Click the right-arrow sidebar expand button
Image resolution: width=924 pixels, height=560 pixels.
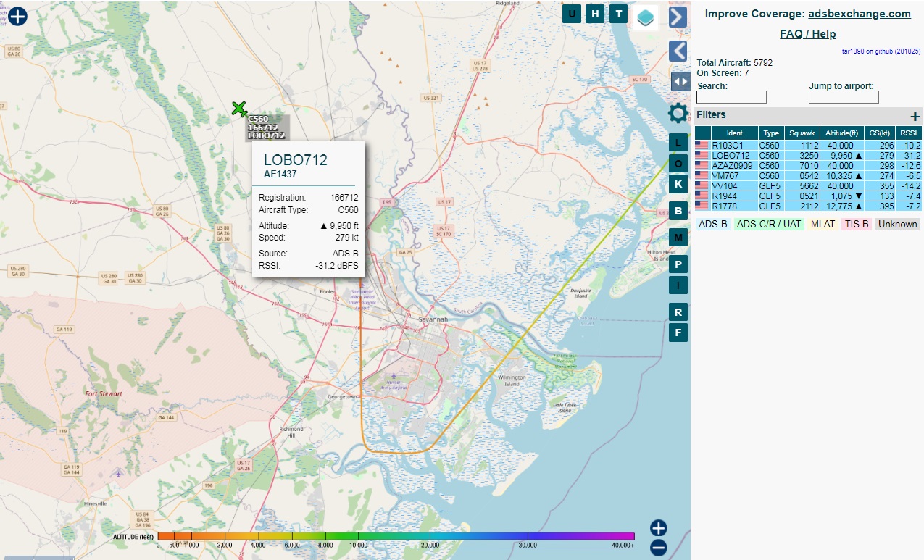coord(678,17)
